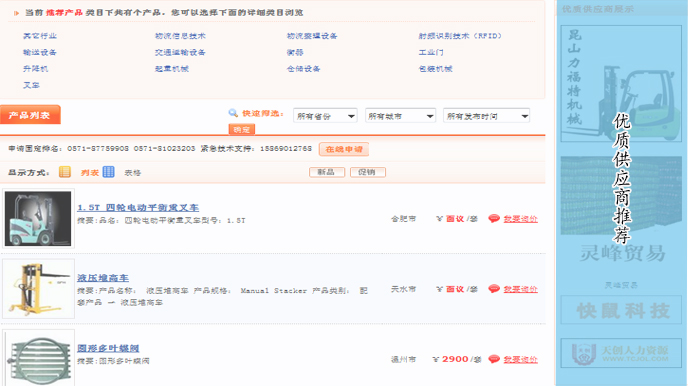Click the inquiry link in the ¥2900 row
The height and width of the screenshot is (386, 688).
coord(520,359)
